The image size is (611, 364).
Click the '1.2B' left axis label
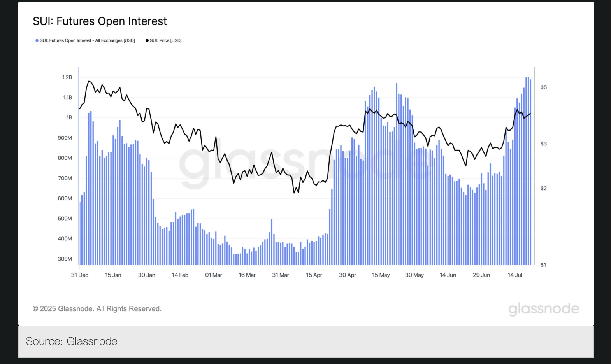[67, 77]
